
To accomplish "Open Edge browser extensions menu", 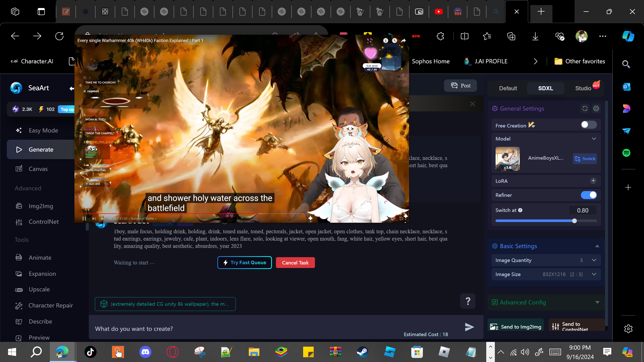I will pos(440,36).
